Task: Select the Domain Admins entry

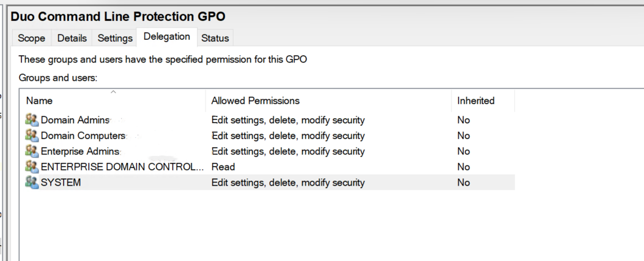Action: point(75,120)
